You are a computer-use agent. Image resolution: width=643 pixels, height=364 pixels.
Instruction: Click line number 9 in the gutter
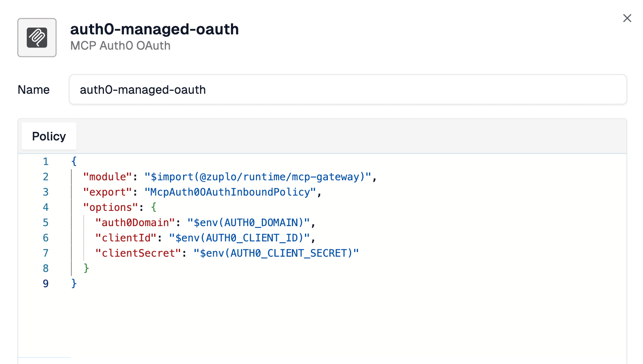click(45, 284)
